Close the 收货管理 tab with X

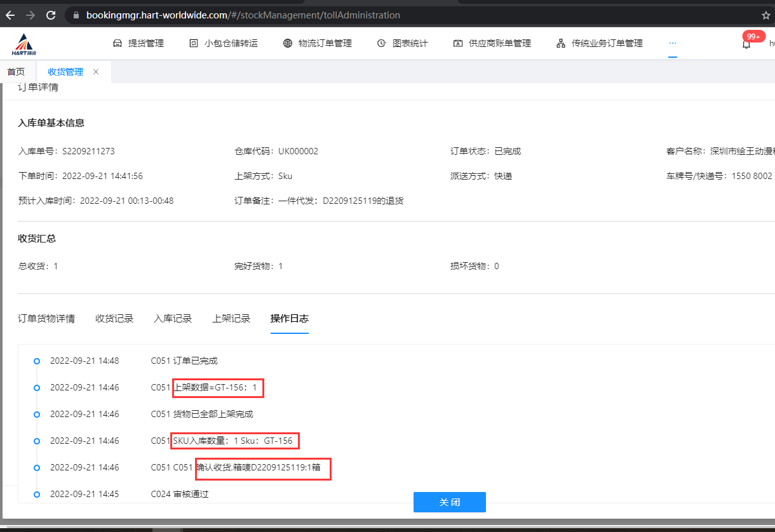96,72
